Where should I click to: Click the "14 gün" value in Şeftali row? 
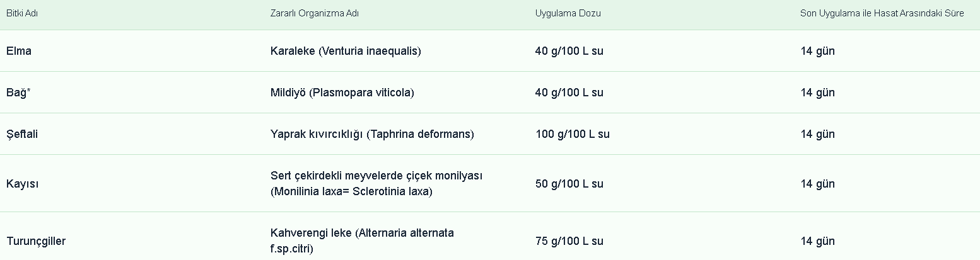pos(817,134)
